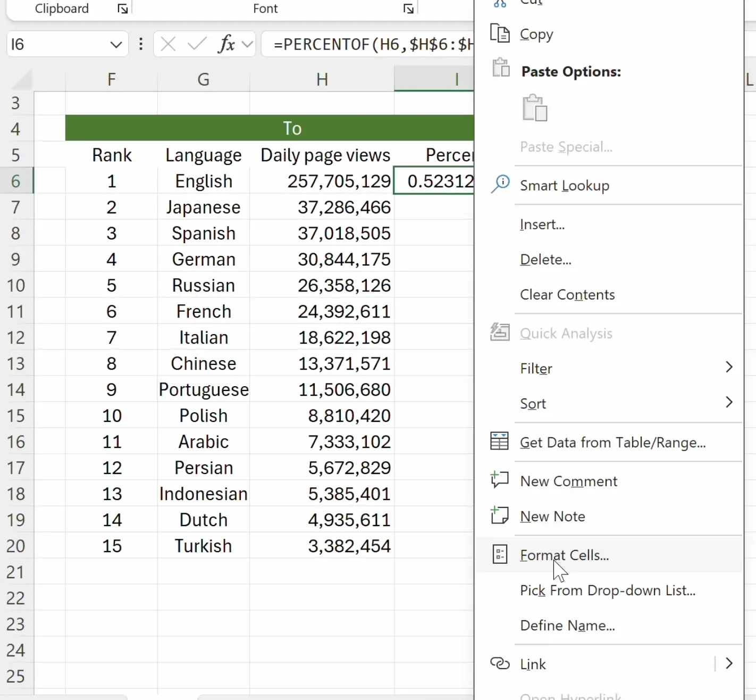Choose Clear Contents from the menu
756x700 pixels.
tap(567, 294)
